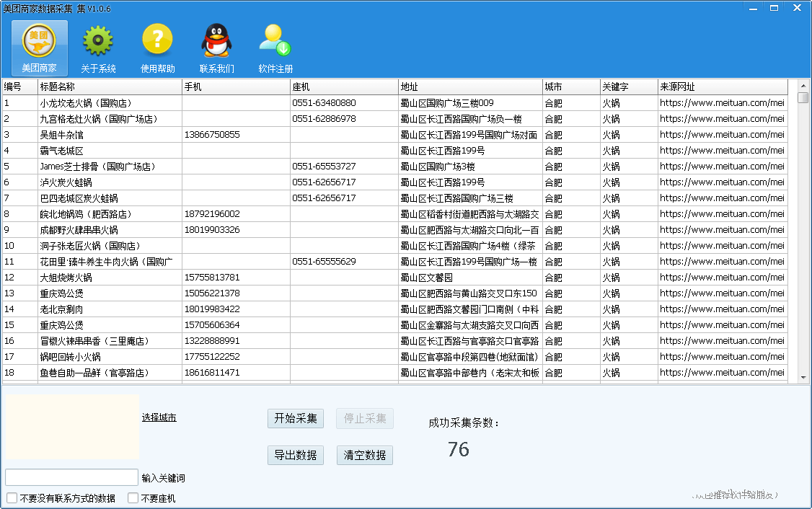
Task: Select row 洞子张老匠火锅（国购店）
Action: click(x=395, y=245)
